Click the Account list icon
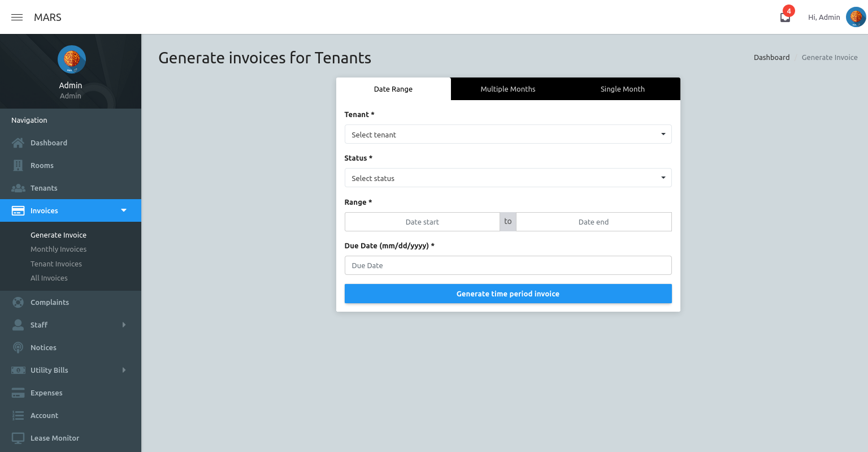 click(17, 415)
